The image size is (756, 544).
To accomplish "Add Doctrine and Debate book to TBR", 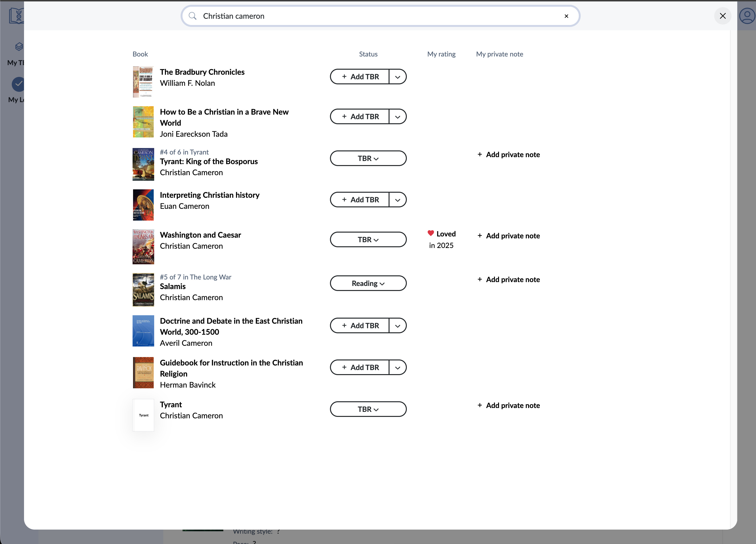I will click(x=360, y=326).
